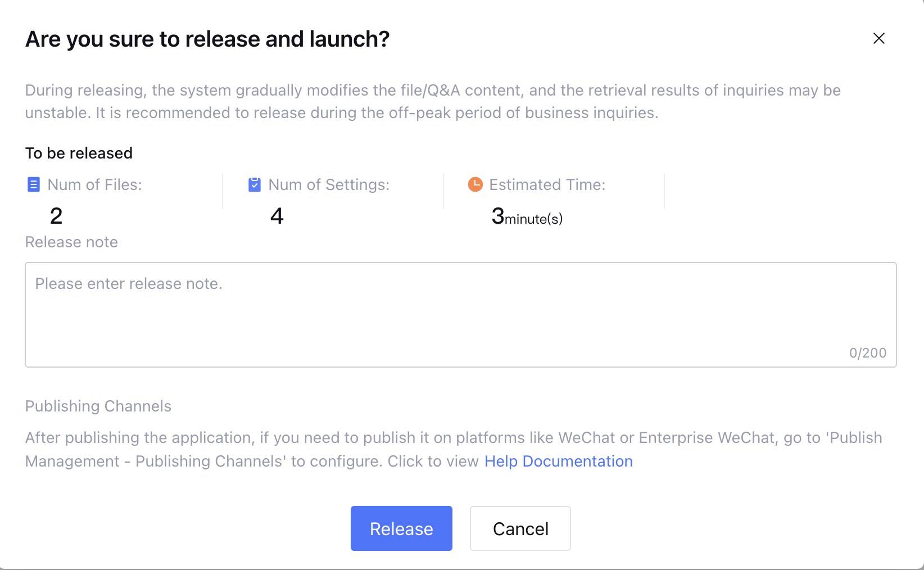Click the settings count value 4

[x=277, y=216]
